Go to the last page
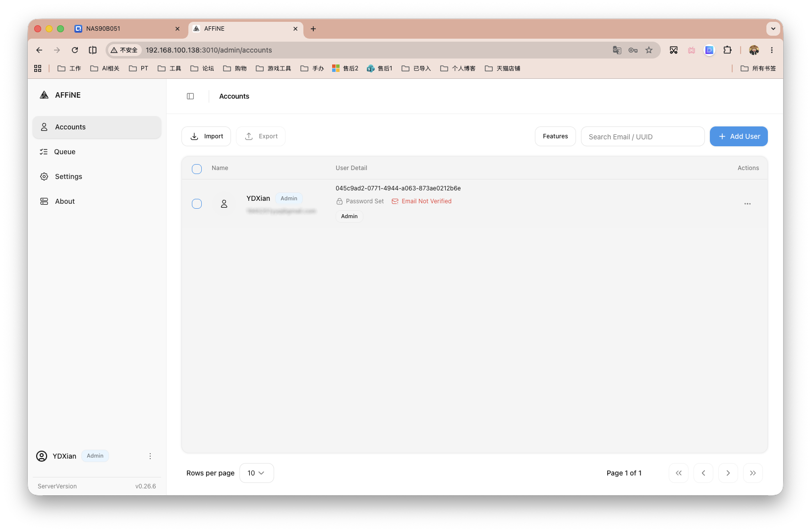Image resolution: width=811 pixels, height=532 pixels. [753, 473]
